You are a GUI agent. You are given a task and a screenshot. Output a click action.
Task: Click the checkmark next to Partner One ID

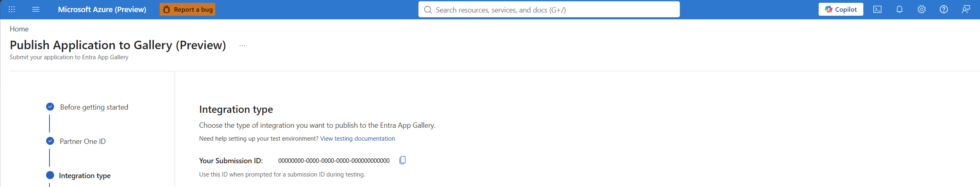(x=50, y=141)
